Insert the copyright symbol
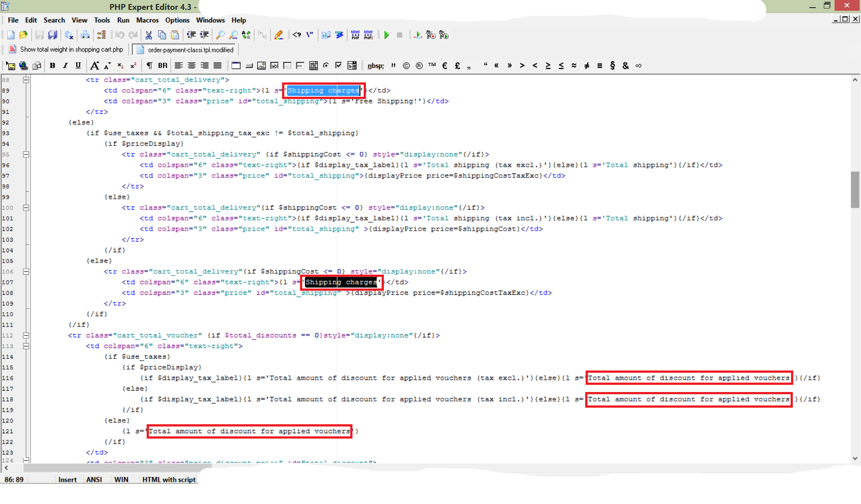Image resolution: width=861 pixels, height=504 pixels. coord(406,66)
